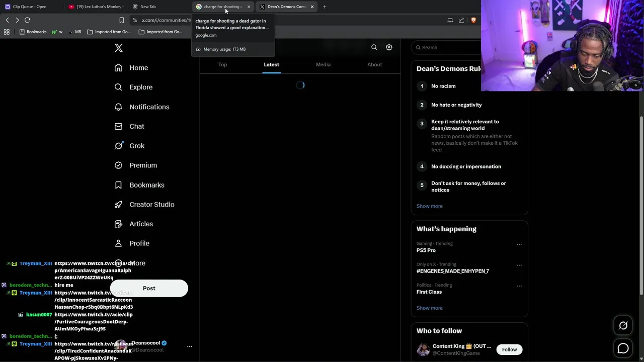Open account menu dots beside Deansocool

[x=190, y=346]
